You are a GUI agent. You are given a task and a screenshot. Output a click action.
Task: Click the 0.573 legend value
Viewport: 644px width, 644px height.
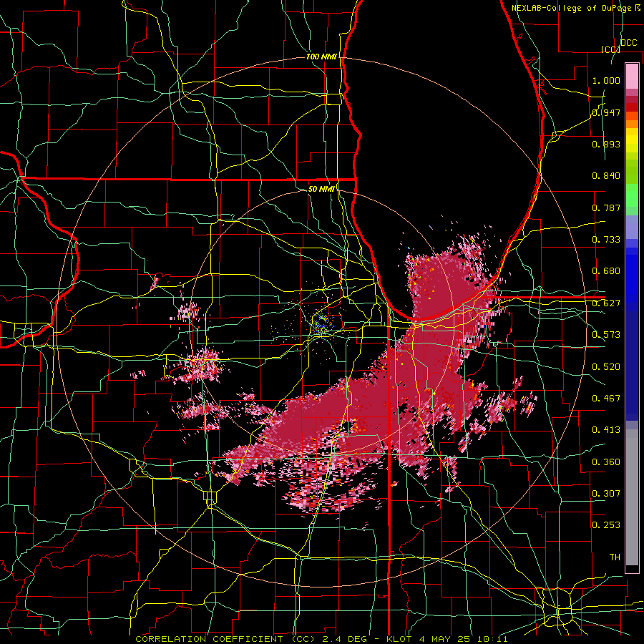pyautogui.click(x=606, y=335)
